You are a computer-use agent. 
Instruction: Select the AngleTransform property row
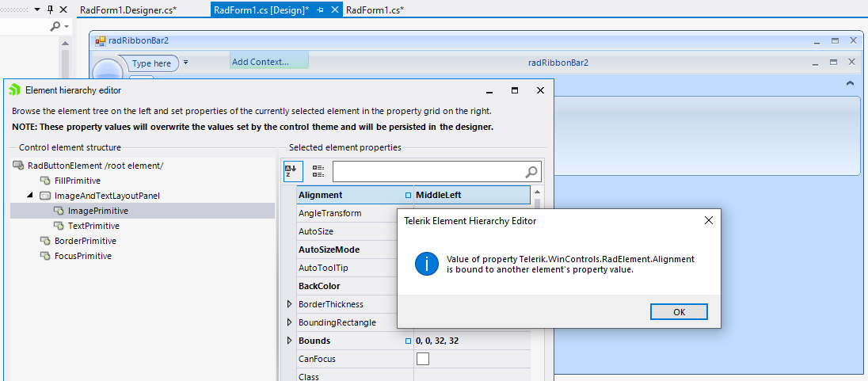pos(347,213)
